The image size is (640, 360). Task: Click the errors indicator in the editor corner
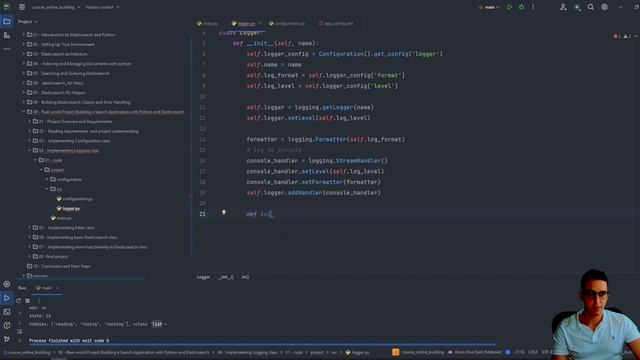617,36
